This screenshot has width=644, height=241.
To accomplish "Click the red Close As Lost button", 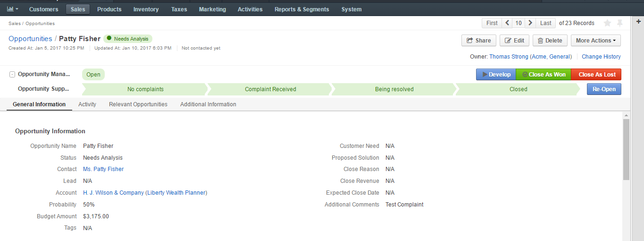I will [597, 75].
